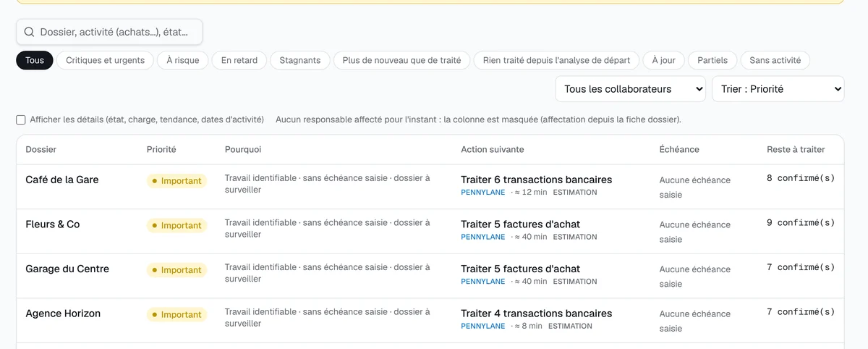This screenshot has width=868, height=349.
Task: Click Aucune échéance saisie for Agence Horizon
Action: pyautogui.click(x=695, y=321)
